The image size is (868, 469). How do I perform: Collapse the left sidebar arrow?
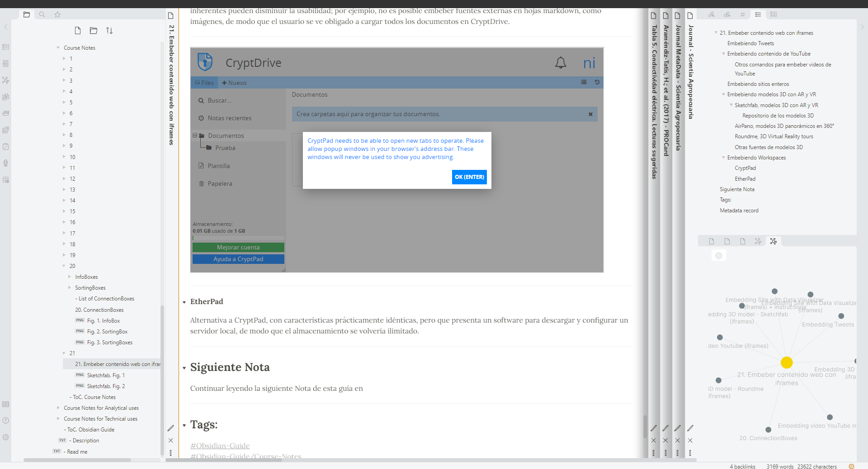point(5,27)
